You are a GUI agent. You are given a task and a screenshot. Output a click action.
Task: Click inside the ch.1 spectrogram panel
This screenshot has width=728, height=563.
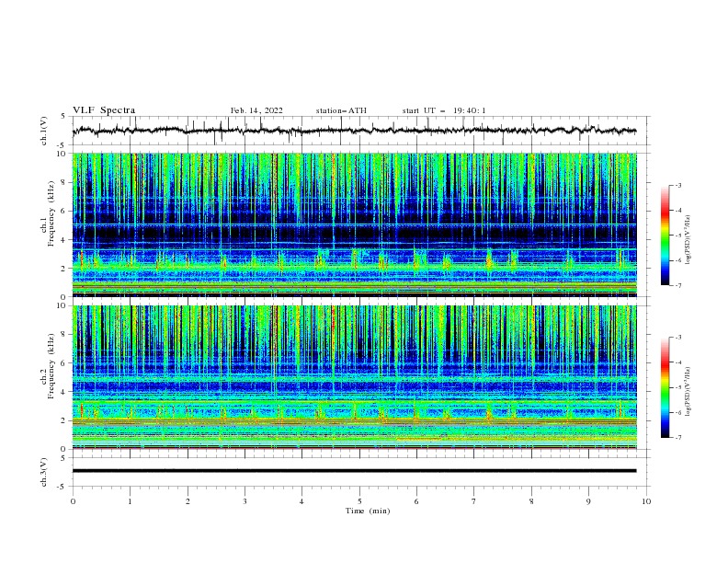point(354,224)
